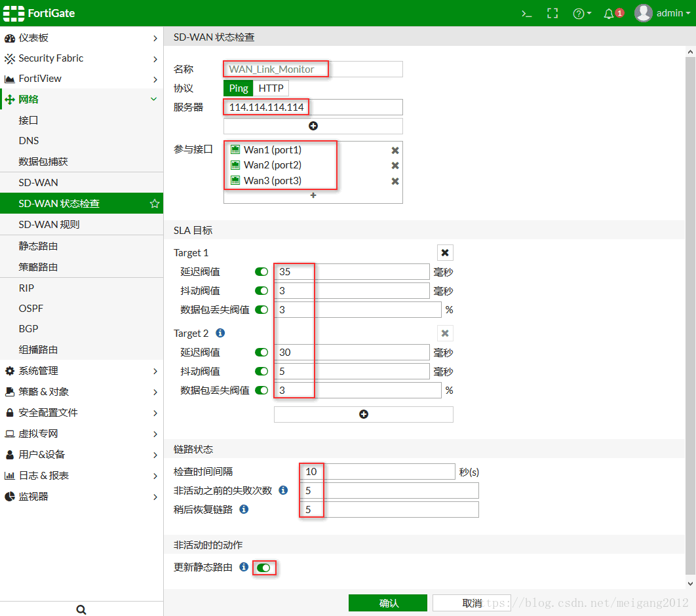Click the sidebar search magnifier icon
The width and height of the screenshot is (696, 616).
81,609
